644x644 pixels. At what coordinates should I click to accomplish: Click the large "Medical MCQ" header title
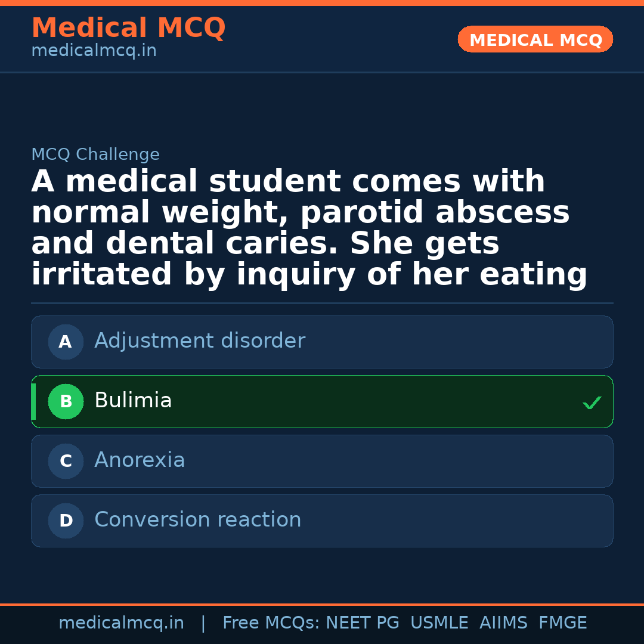pyautogui.click(x=128, y=28)
